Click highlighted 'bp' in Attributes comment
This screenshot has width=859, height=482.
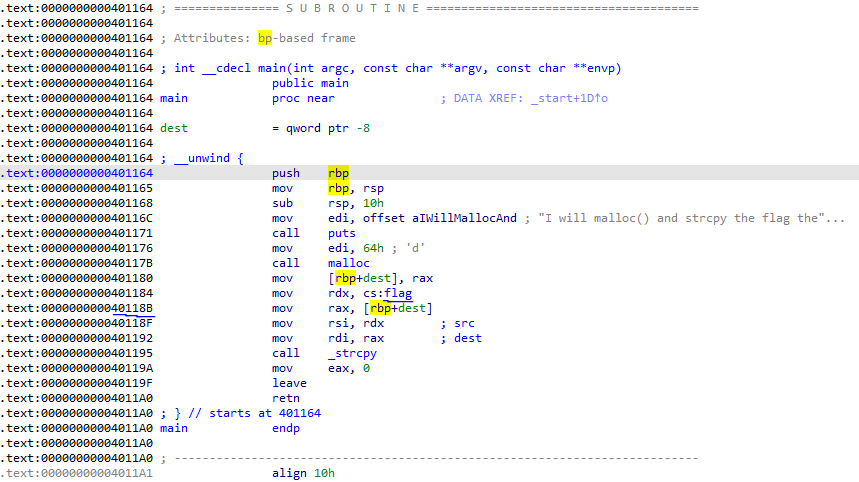click(265, 38)
